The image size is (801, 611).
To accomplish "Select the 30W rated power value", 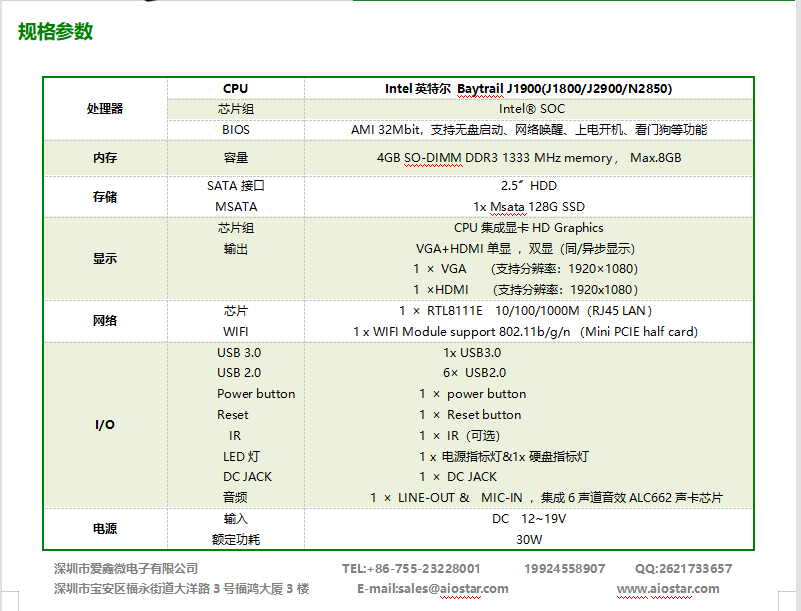I will (529, 540).
